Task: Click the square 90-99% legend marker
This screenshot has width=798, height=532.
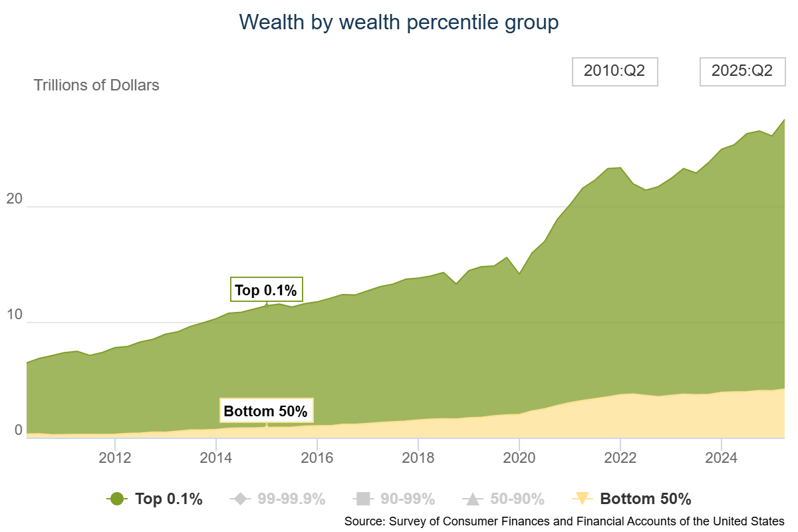Action: click(362, 499)
